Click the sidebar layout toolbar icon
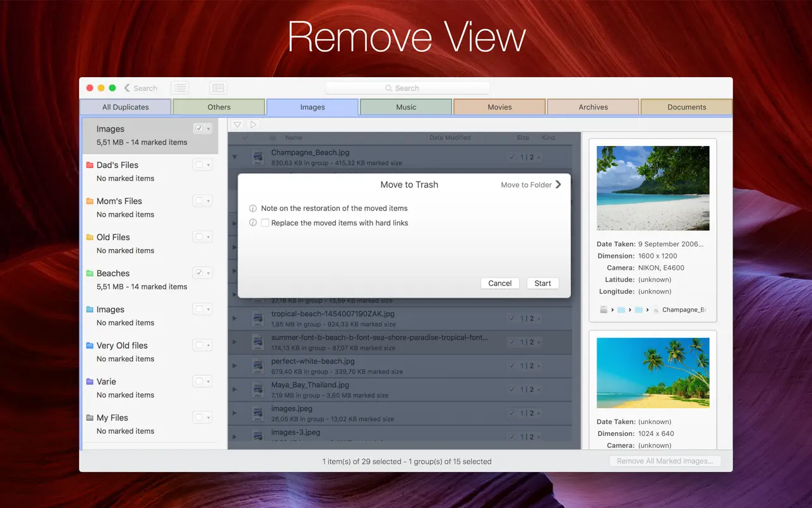Viewport: 812px width, 508px height. pos(218,88)
